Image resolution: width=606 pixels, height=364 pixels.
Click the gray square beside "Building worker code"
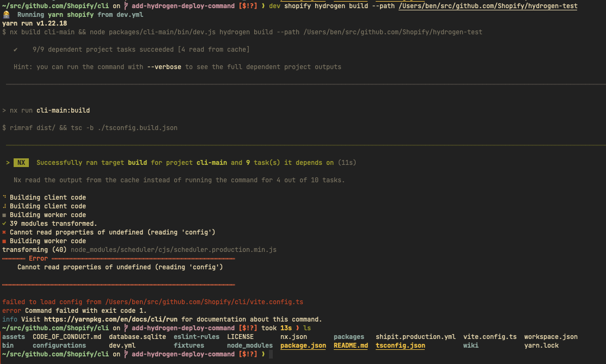(5, 214)
